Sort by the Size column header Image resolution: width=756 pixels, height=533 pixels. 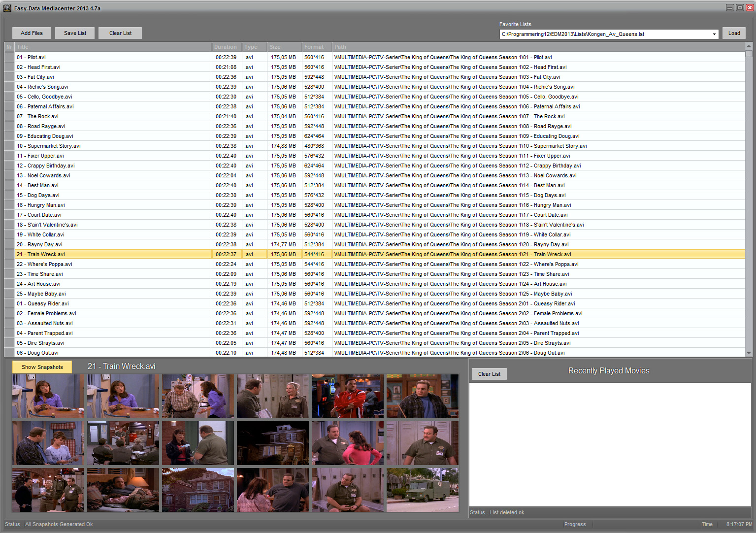click(x=285, y=47)
